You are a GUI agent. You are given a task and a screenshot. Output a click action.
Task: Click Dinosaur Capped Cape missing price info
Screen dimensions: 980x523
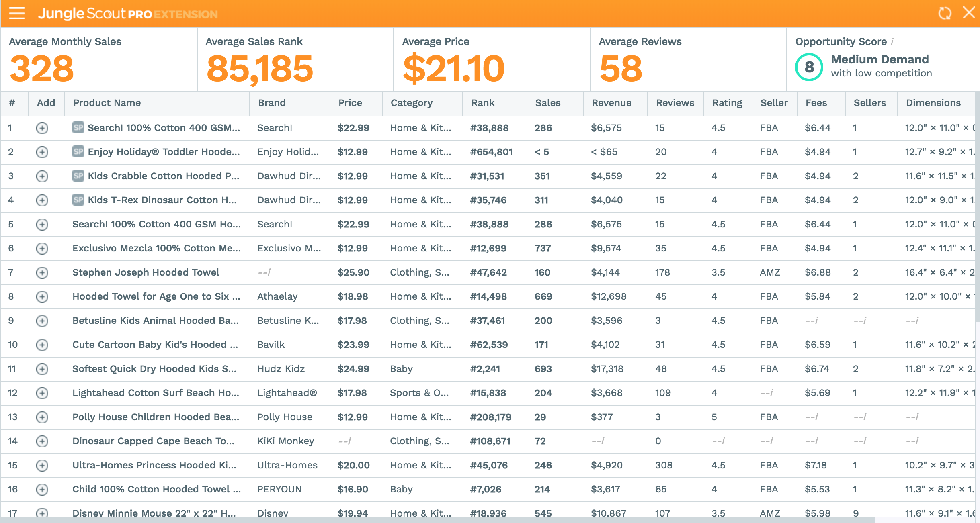coord(344,441)
